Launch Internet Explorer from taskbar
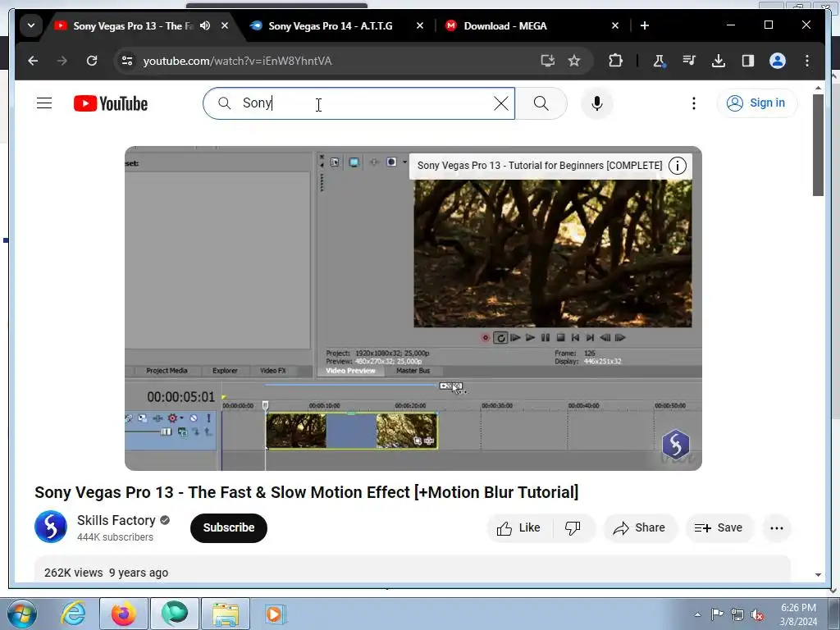Viewport: 840px width, 630px height. 73,614
